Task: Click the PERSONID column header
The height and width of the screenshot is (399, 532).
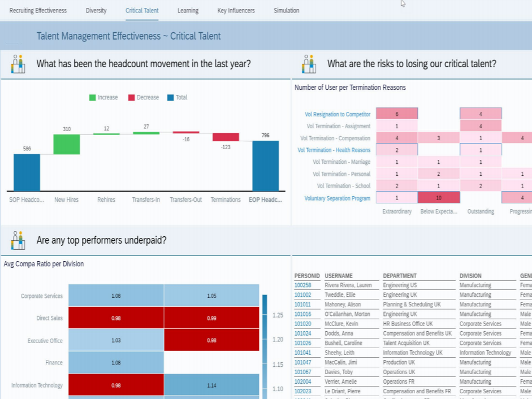Action: [x=307, y=276]
